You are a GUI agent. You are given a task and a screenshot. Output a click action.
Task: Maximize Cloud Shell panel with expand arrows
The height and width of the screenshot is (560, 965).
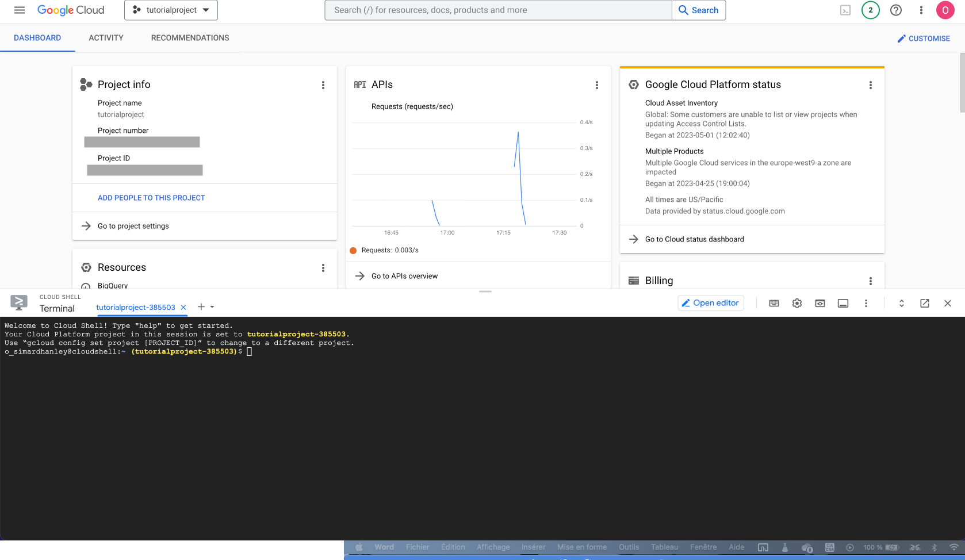click(902, 303)
